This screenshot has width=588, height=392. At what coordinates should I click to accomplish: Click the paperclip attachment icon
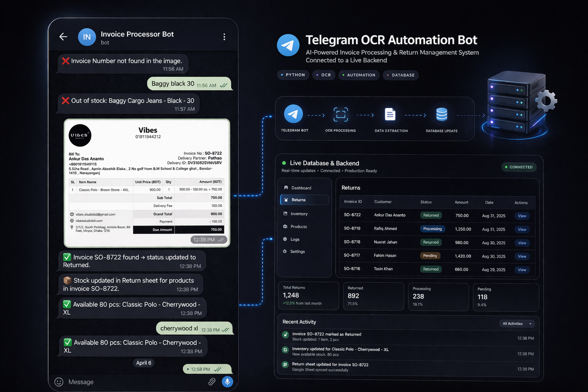(212, 382)
